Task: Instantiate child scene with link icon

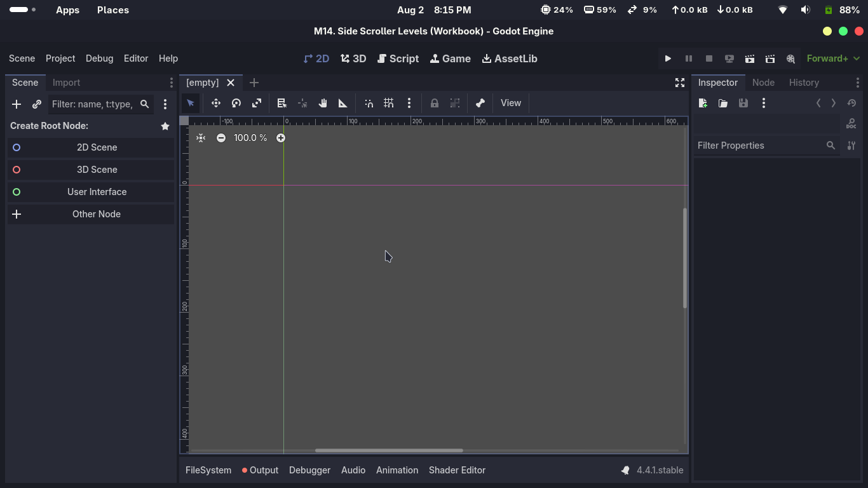Action: [x=37, y=104]
